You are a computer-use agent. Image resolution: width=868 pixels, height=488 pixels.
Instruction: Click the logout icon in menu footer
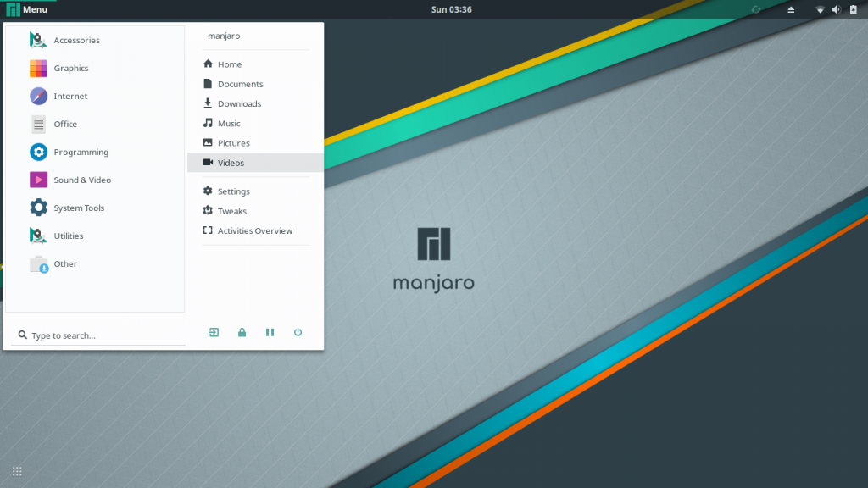pos(214,332)
